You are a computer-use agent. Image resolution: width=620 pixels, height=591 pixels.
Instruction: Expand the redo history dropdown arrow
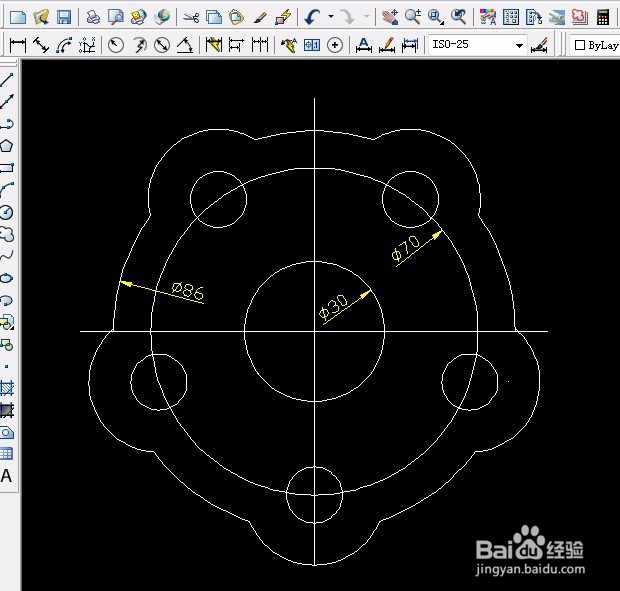tap(367, 17)
